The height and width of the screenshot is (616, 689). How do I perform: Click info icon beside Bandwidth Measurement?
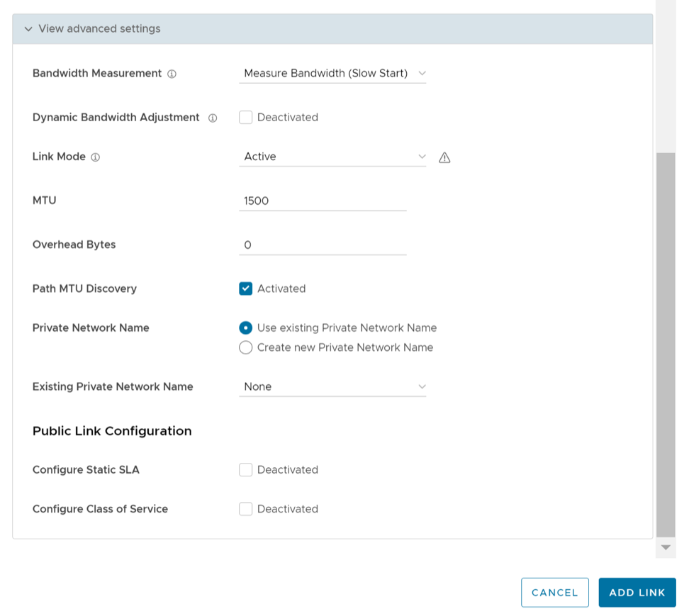(x=172, y=74)
